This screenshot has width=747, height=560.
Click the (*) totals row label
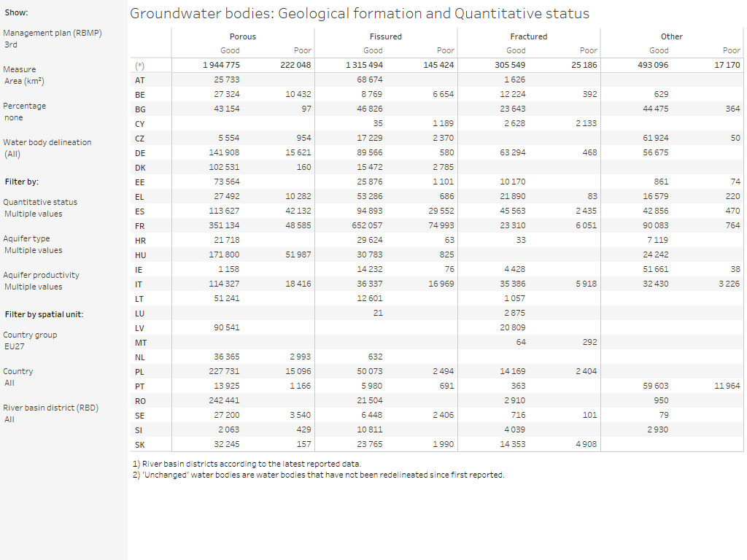pyautogui.click(x=139, y=66)
